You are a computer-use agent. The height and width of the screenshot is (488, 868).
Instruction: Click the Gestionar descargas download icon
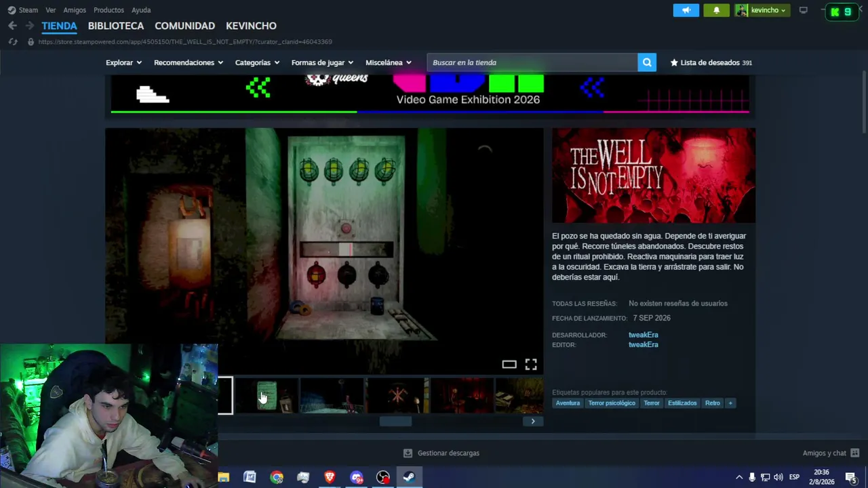click(x=408, y=453)
